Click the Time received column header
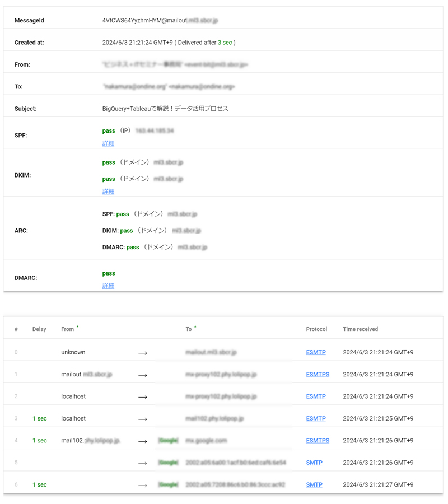The image size is (448, 504). click(360, 329)
